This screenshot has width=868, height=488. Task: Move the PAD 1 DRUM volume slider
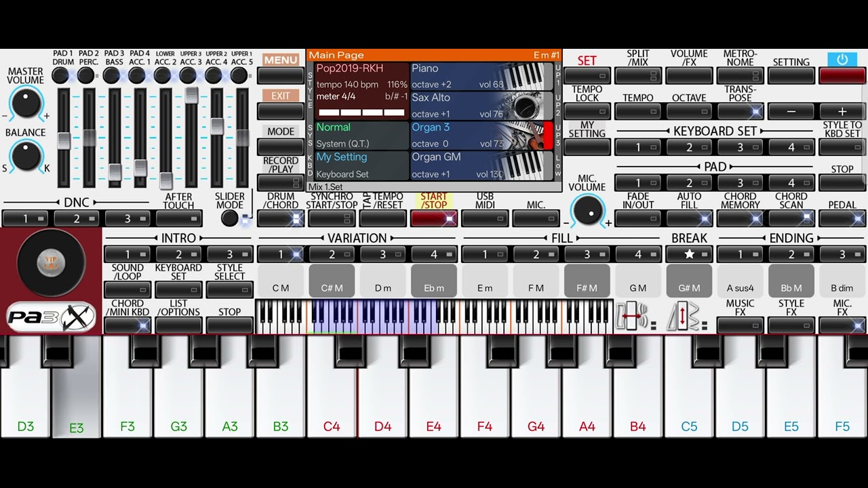pyautogui.click(x=64, y=140)
